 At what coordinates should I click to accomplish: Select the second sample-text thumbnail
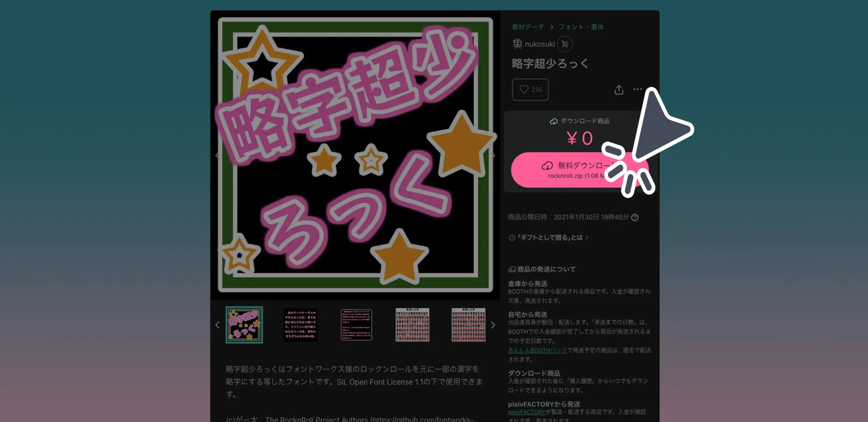coord(300,325)
